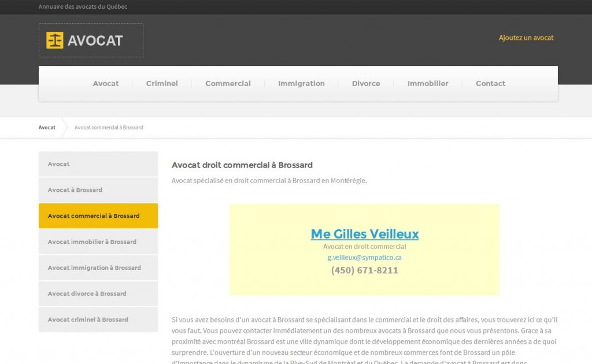Click the yellow AVOCAT scales logo icon
592x364 pixels.
pyautogui.click(x=54, y=40)
